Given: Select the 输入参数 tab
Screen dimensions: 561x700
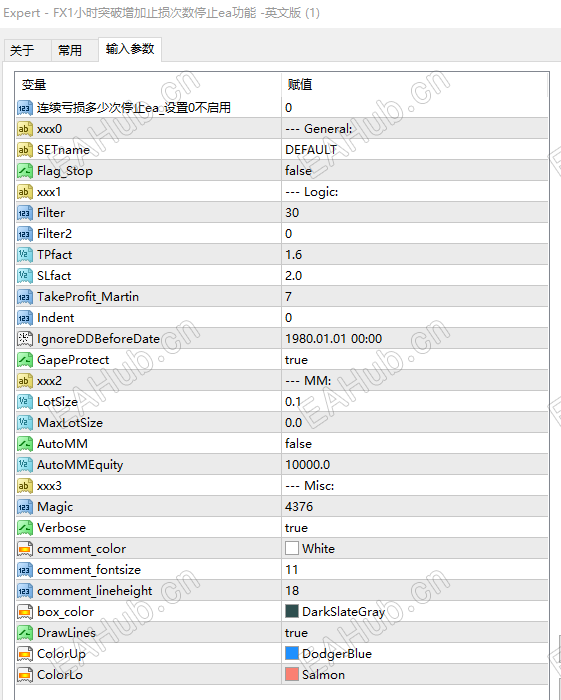Looking at the screenshot, I should click(130, 49).
